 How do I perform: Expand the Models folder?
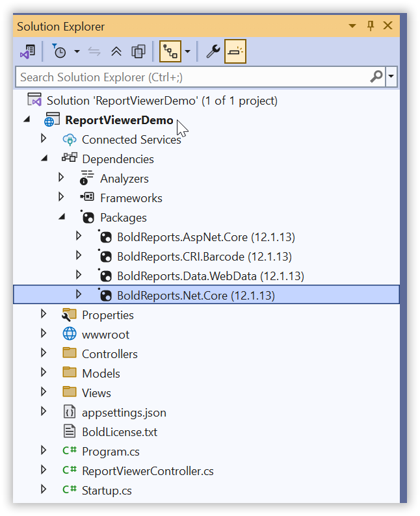point(44,372)
